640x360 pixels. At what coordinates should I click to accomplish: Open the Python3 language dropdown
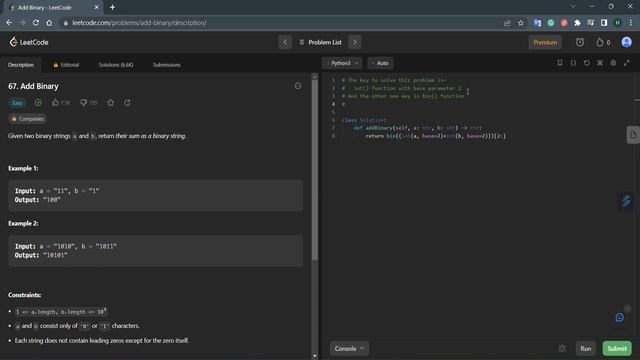coord(342,63)
